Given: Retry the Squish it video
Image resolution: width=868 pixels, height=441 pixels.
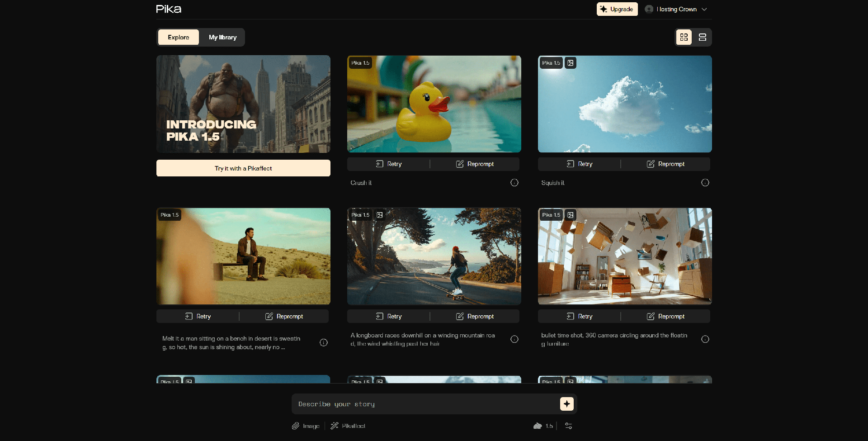Looking at the screenshot, I should pyautogui.click(x=580, y=164).
